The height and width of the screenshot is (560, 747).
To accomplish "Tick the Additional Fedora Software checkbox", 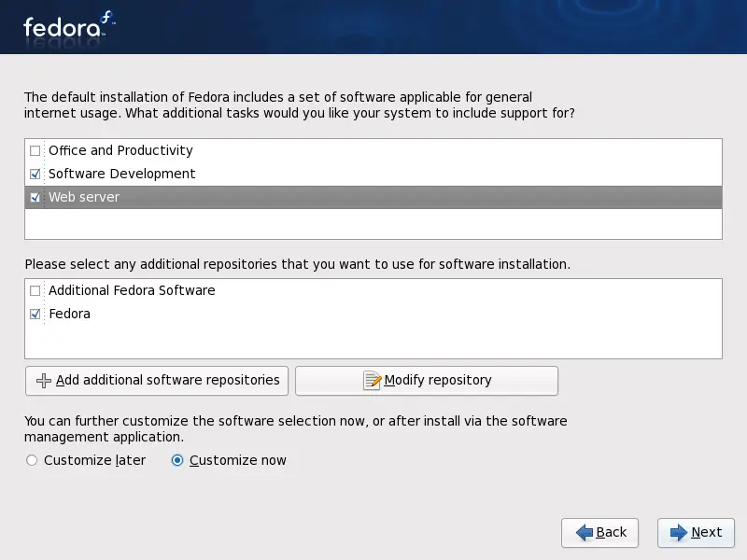I will (x=35, y=290).
